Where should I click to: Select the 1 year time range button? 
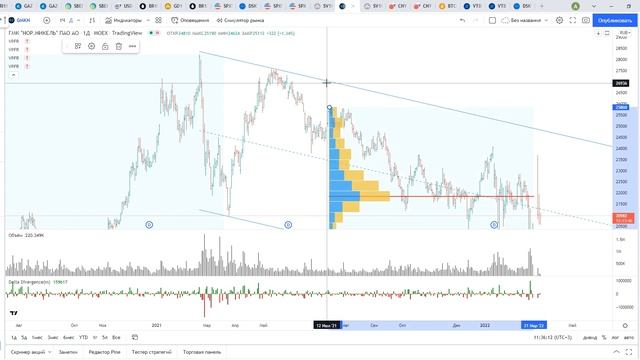(95, 338)
